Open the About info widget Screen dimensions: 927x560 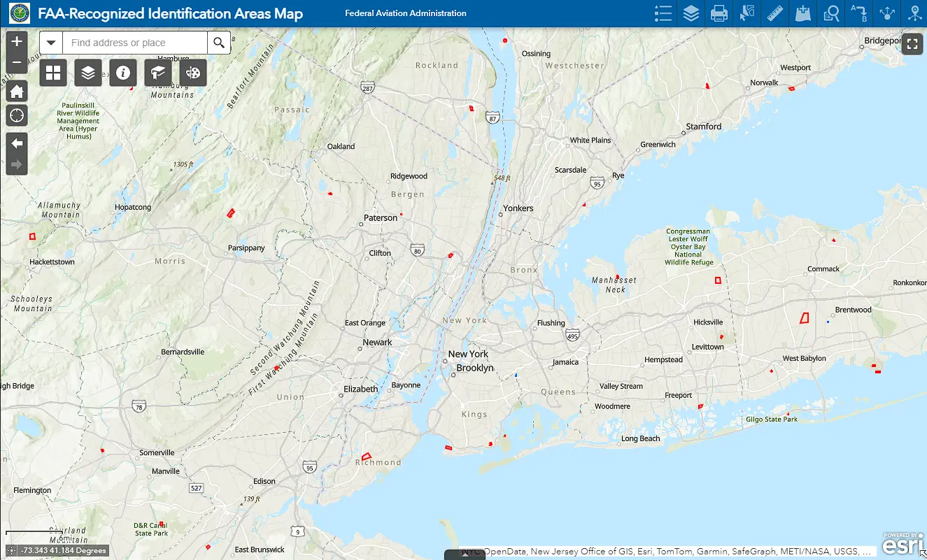click(x=123, y=73)
